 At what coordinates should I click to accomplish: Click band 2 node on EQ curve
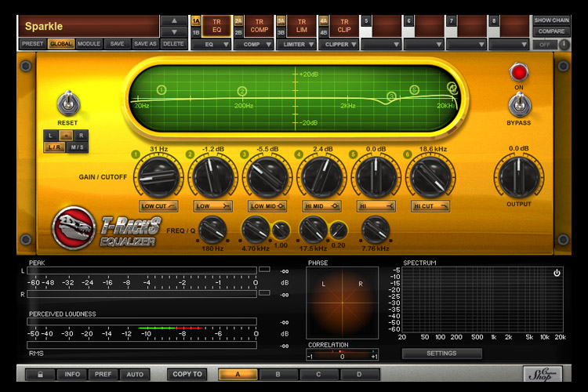point(242,91)
